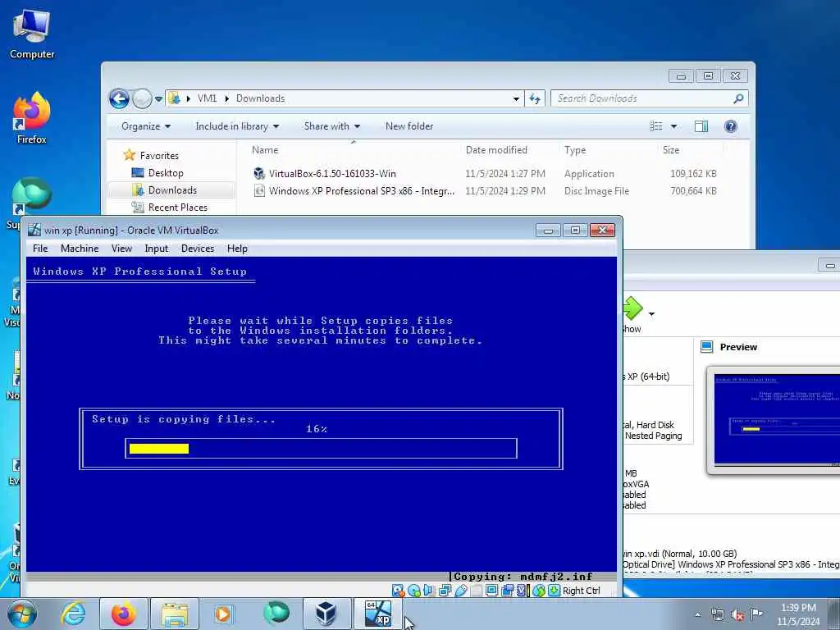Open the Machine menu in the VM window
Viewport: 840px width, 630px height.
point(80,249)
